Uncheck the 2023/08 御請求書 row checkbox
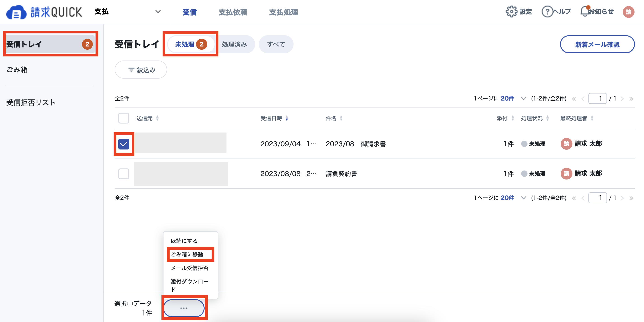This screenshot has height=322, width=644. coord(124,144)
